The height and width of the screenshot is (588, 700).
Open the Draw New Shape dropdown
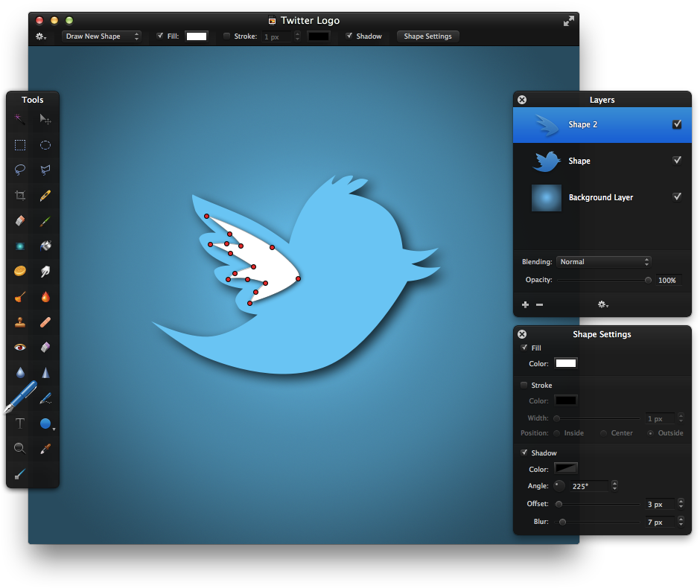point(101,36)
